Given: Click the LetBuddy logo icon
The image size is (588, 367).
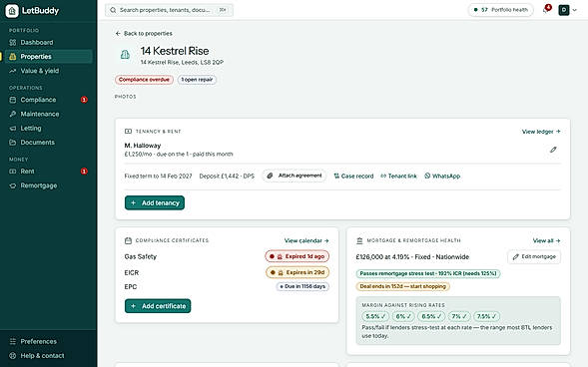Looking at the screenshot, I should (12, 11).
